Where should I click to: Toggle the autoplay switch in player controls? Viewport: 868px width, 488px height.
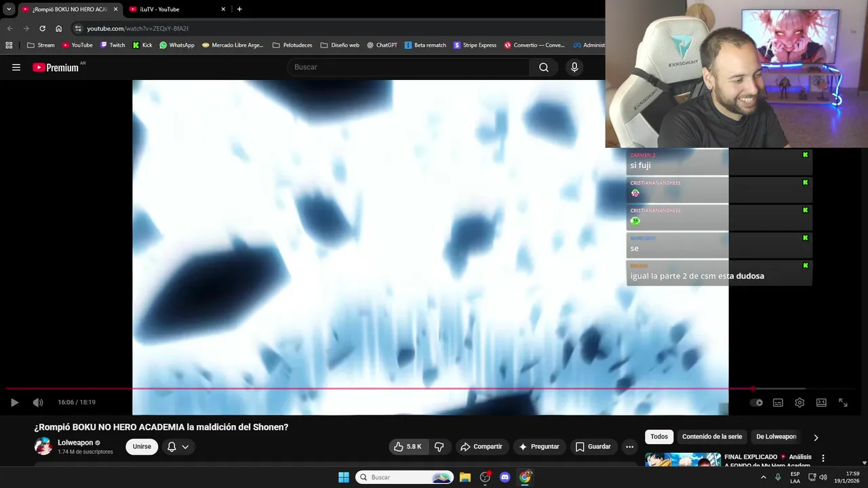coord(756,403)
